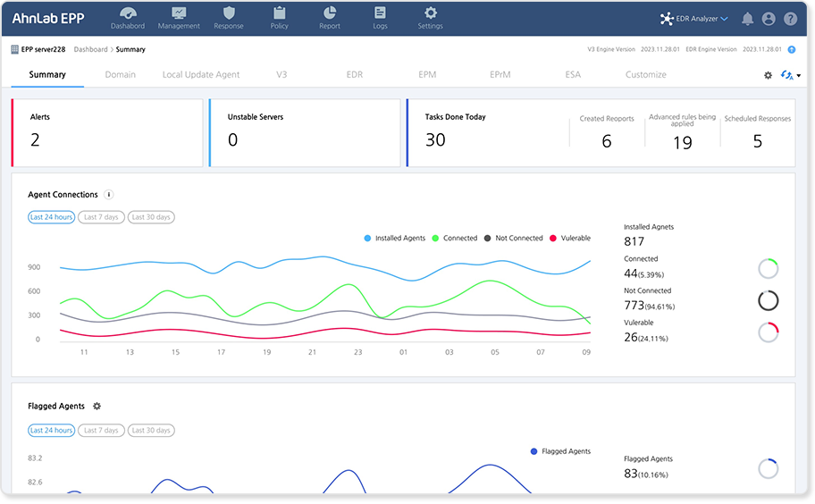Expand the EDR Analyzer dropdown

(x=724, y=19)
